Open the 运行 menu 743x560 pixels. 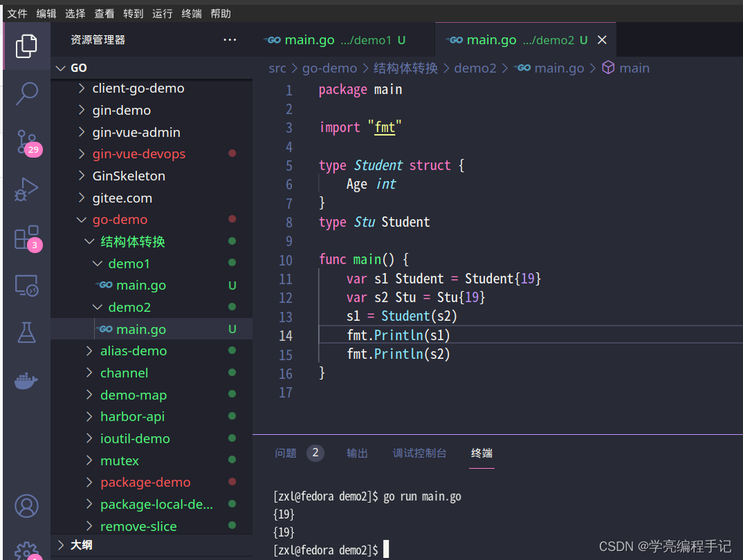162,13
